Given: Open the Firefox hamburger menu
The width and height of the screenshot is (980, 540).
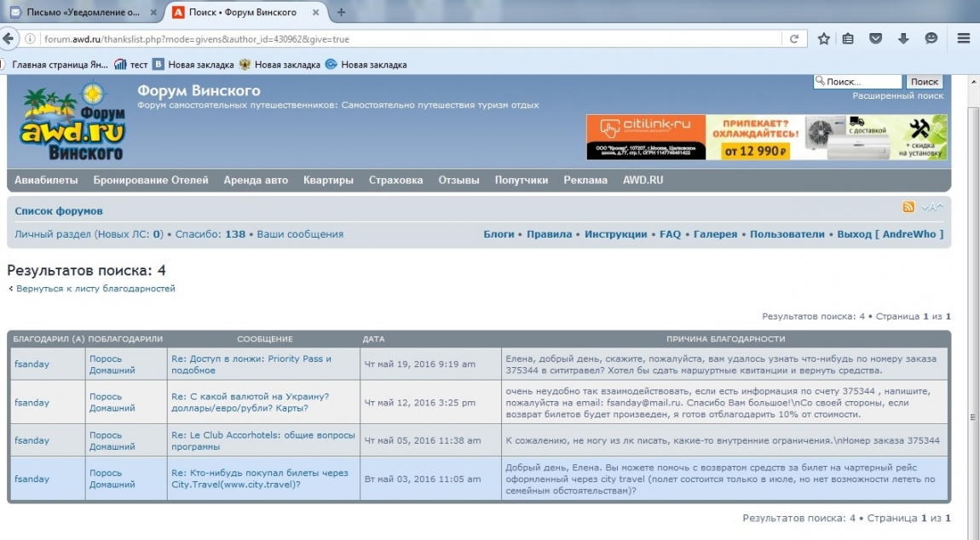Looking at the screenshot, I should tap(964, 39).
